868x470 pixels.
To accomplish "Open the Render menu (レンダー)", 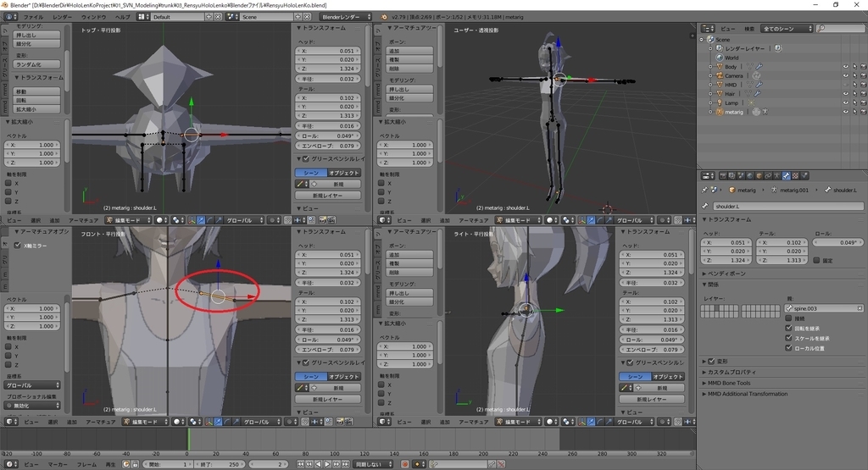I will 63,17.
